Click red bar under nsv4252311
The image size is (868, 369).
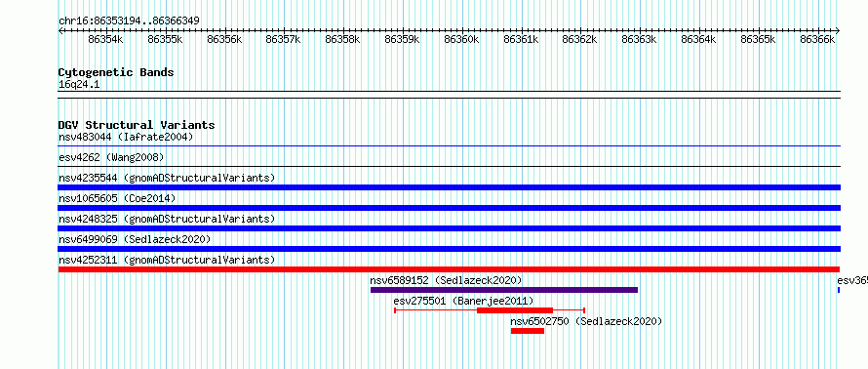tap(449, 269)
